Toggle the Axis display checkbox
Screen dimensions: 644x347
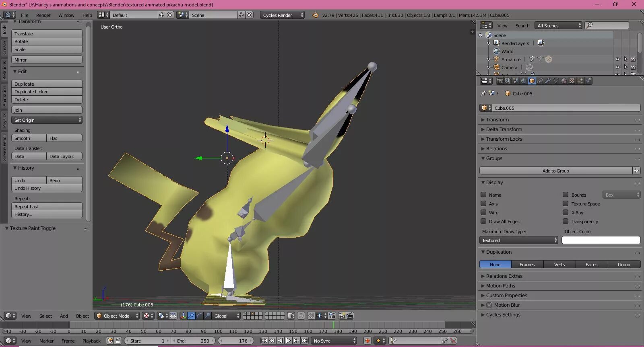pos(483,203)
